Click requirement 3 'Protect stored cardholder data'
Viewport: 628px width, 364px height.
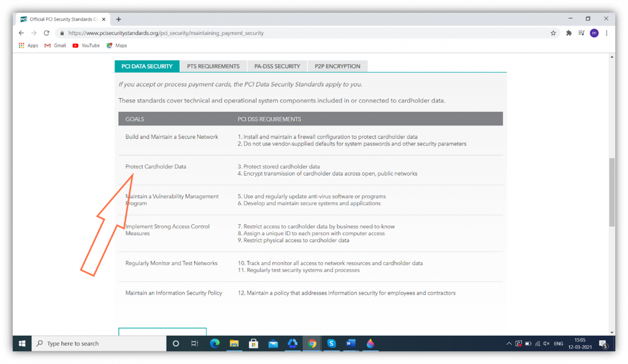tap(279, 167)
